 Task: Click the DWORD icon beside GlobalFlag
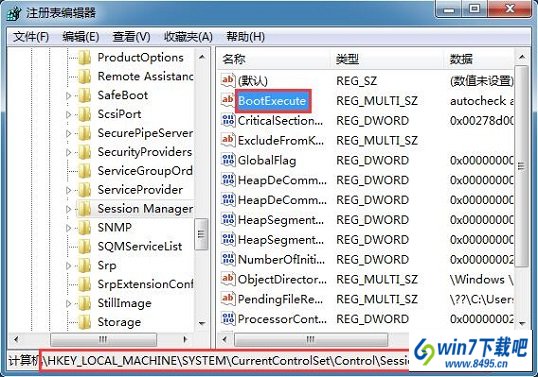coord(228,160)
